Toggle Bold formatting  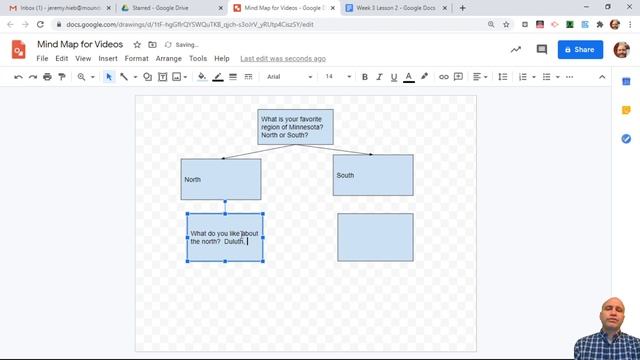coord(364,77)
